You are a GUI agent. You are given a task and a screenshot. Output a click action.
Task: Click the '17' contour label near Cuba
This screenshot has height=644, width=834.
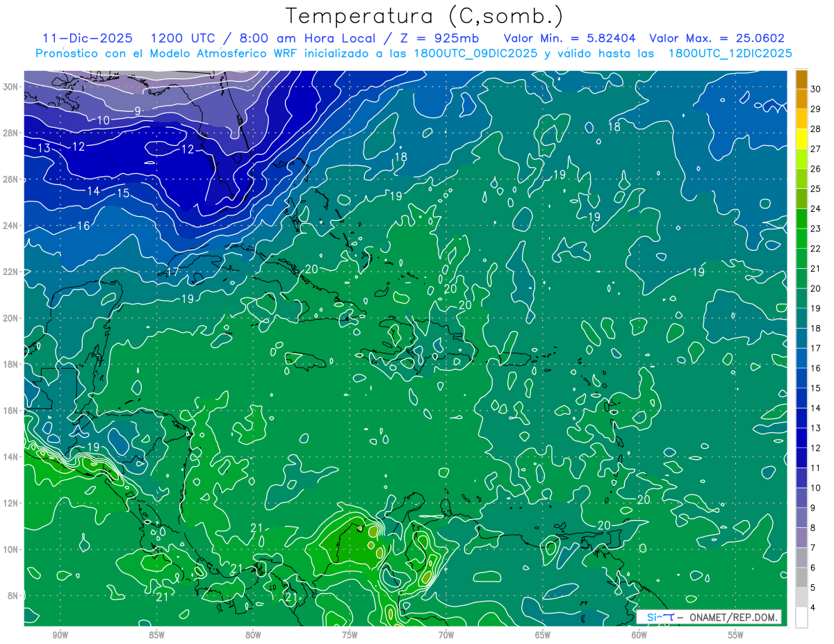[172, 272]
